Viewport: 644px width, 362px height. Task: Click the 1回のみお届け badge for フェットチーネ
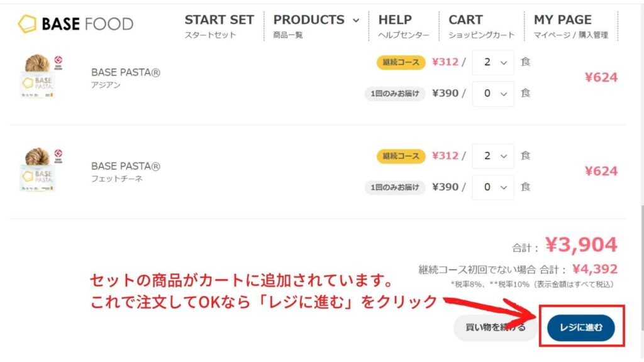pos(395,187)
